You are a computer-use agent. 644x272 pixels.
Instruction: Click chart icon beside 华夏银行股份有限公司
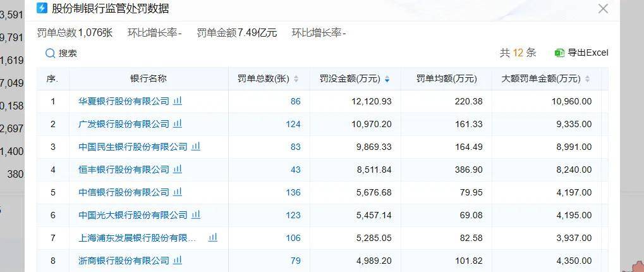click(x=178, y=101)
